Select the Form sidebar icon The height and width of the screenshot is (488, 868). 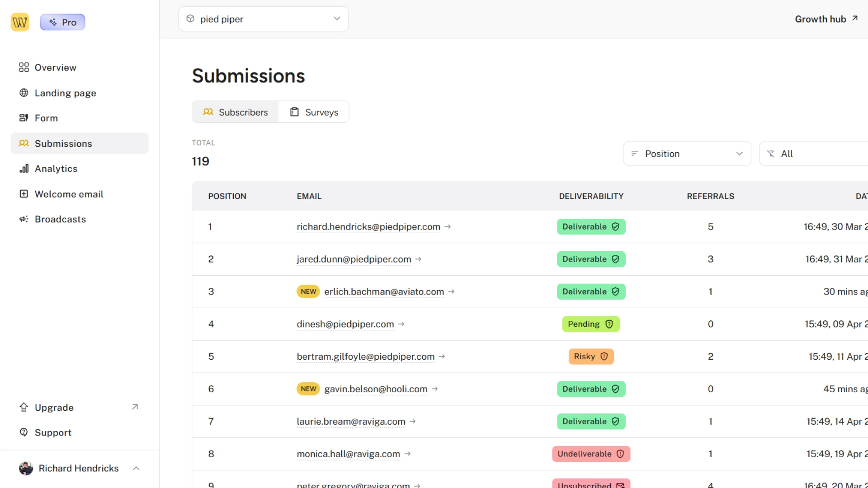tap(25, 118)
